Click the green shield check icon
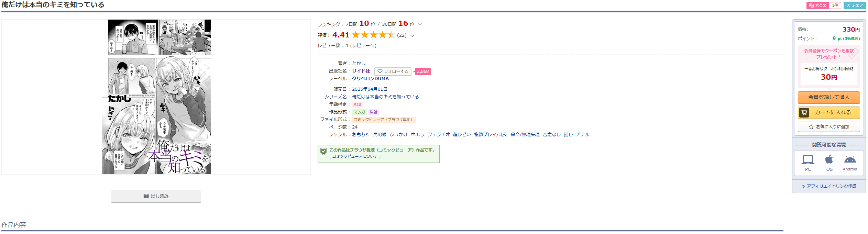Viewport: 868px width, 234px height. click(323, 151)
